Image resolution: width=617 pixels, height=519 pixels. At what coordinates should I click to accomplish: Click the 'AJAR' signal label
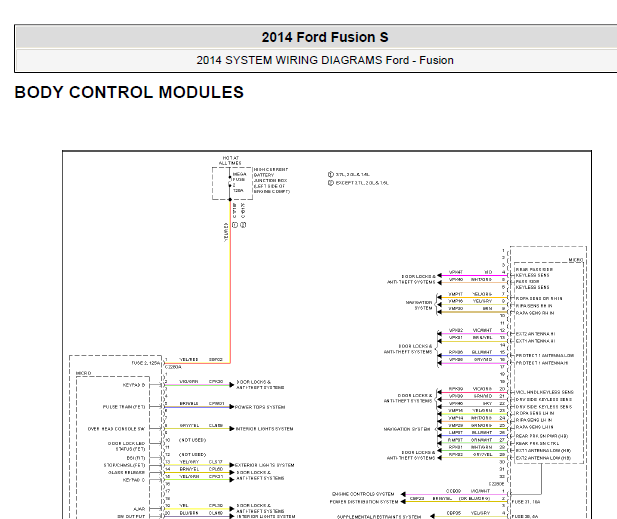click(139, 509)
